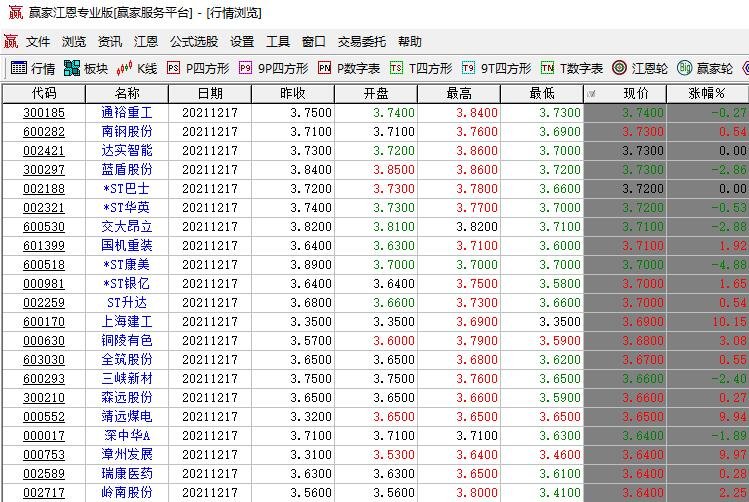
Task: Open stock code 000552 link
Action: point(44,417)
